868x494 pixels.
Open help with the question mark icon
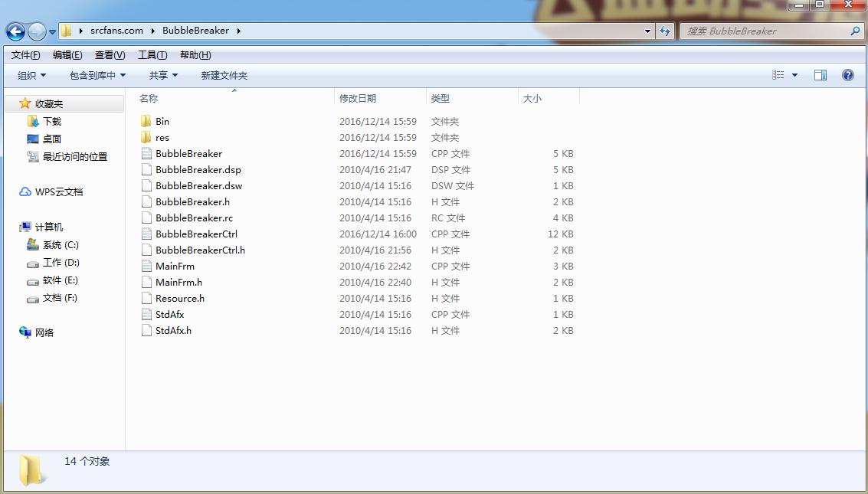(847, 75)
